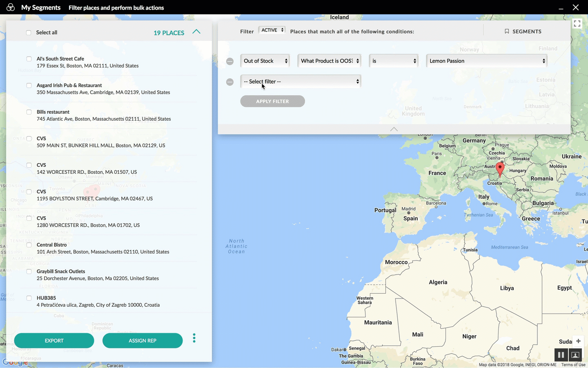
Task: Check Graybill Snack Outlets checkbox
Action: coord(29,272)
